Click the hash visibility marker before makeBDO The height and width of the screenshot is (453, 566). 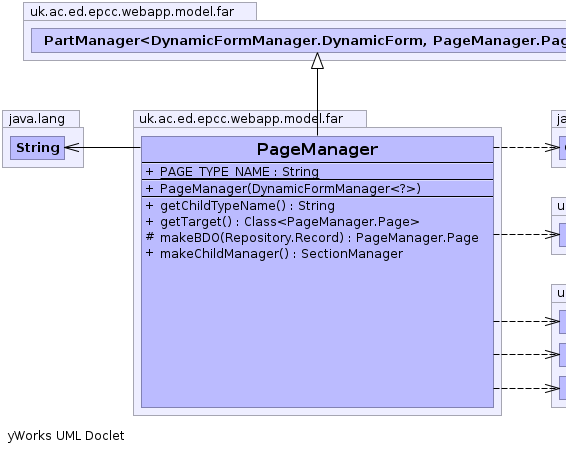click(149, 237)
